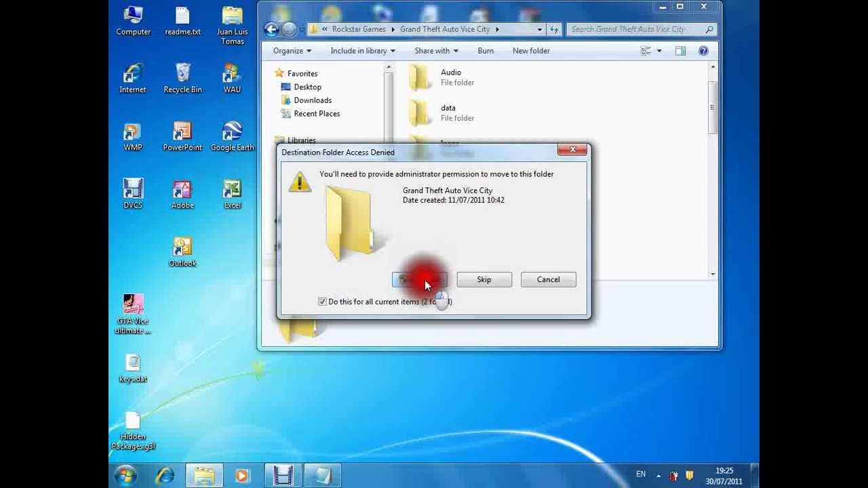
Task: Click the taskbar icon right of the floppy disk
Action: point(322,476)
